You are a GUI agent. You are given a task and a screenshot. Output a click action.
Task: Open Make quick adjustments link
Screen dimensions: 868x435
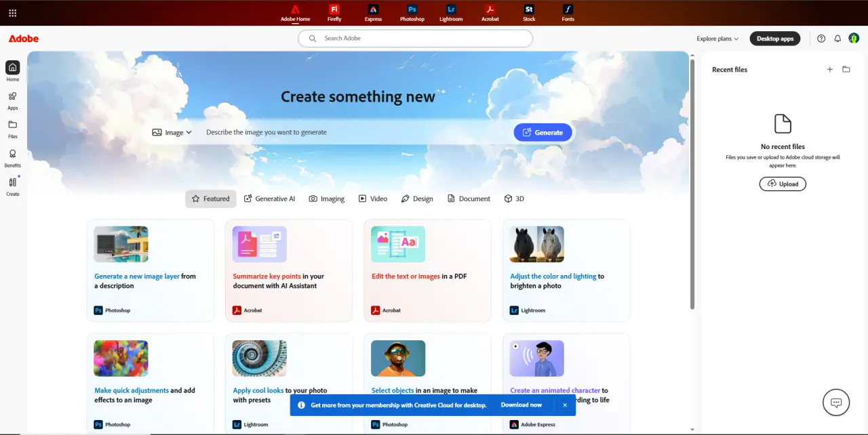[132, 390]
